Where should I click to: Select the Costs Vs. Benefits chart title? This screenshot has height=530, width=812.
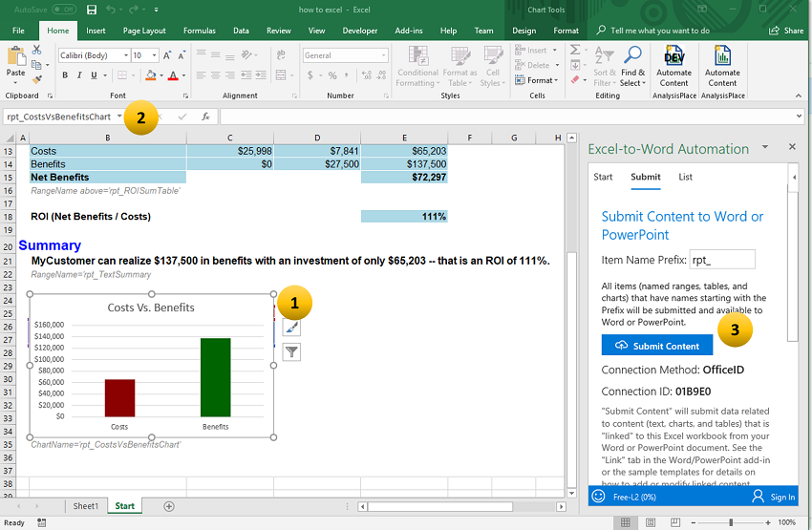(x=151, y=307)
